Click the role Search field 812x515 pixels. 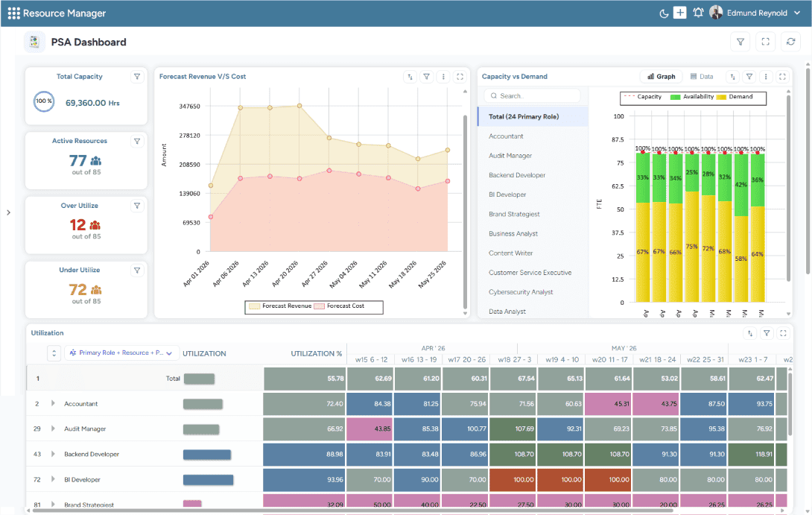(x=533, y=96)
